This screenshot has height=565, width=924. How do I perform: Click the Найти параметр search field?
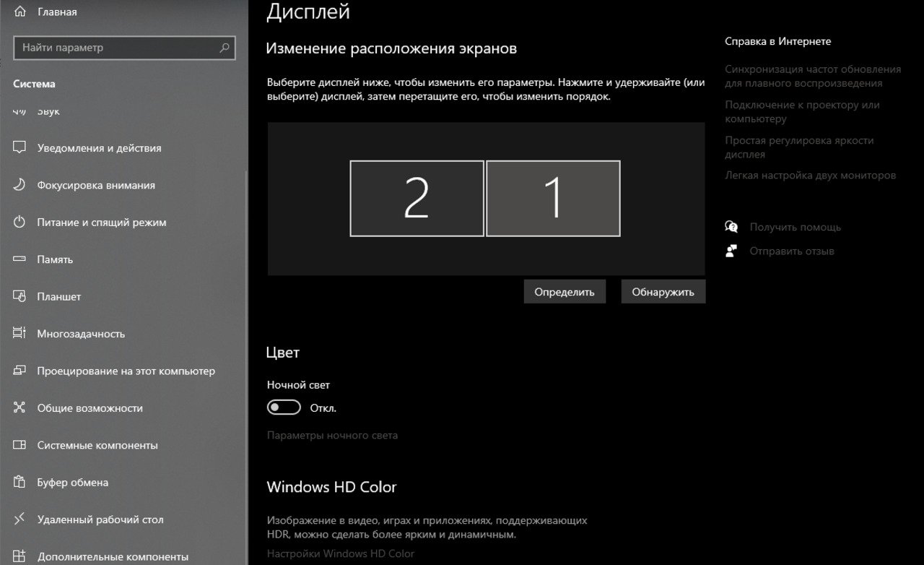coord(125,48)
